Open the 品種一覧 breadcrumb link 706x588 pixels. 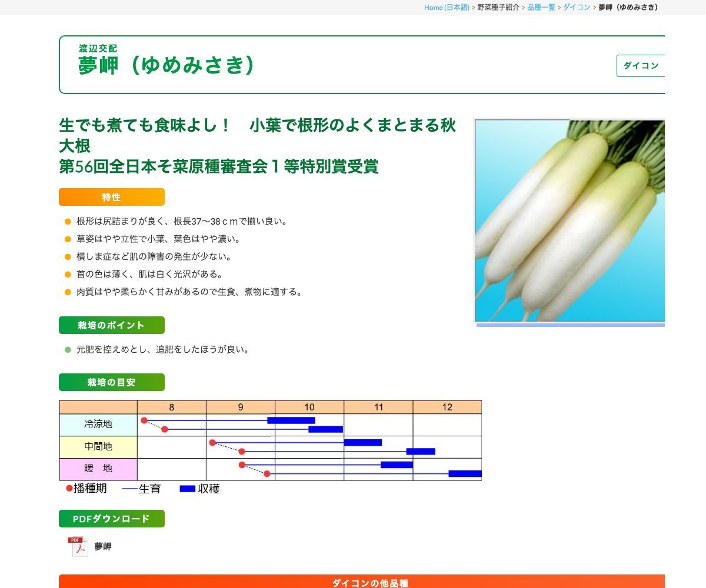[541, 7]
